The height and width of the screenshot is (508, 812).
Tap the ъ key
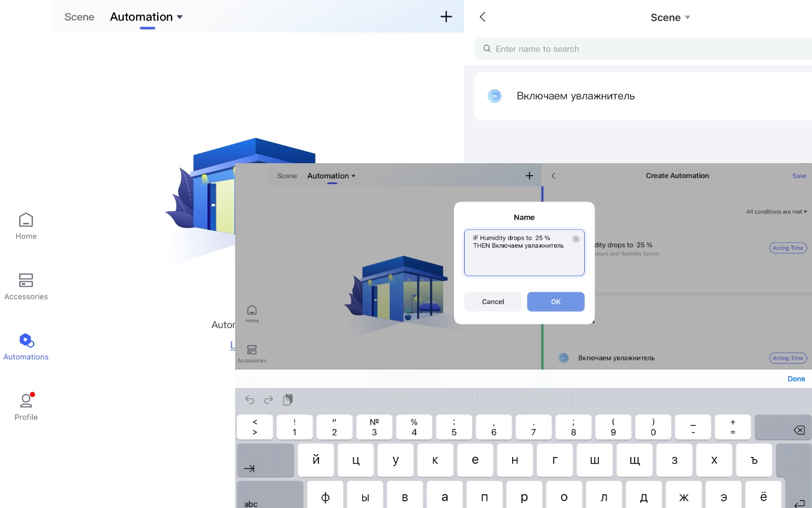(754, 460)
